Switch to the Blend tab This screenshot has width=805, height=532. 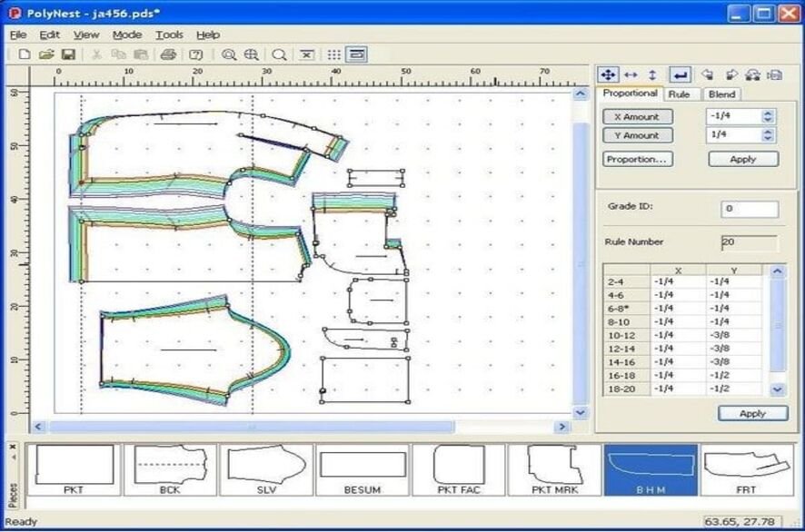(x=722, y=94)
